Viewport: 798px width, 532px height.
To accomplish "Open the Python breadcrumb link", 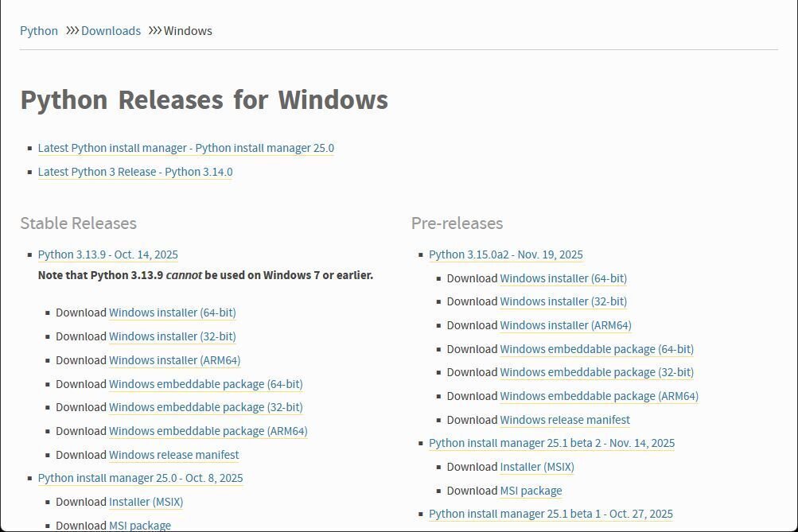I will point(38,30).
